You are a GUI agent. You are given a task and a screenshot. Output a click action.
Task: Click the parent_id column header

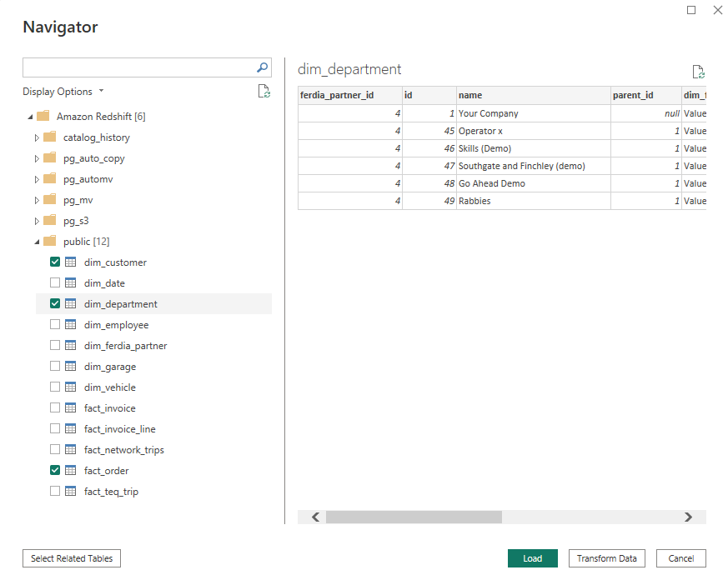pyautogui.click(x=645, y=95)
